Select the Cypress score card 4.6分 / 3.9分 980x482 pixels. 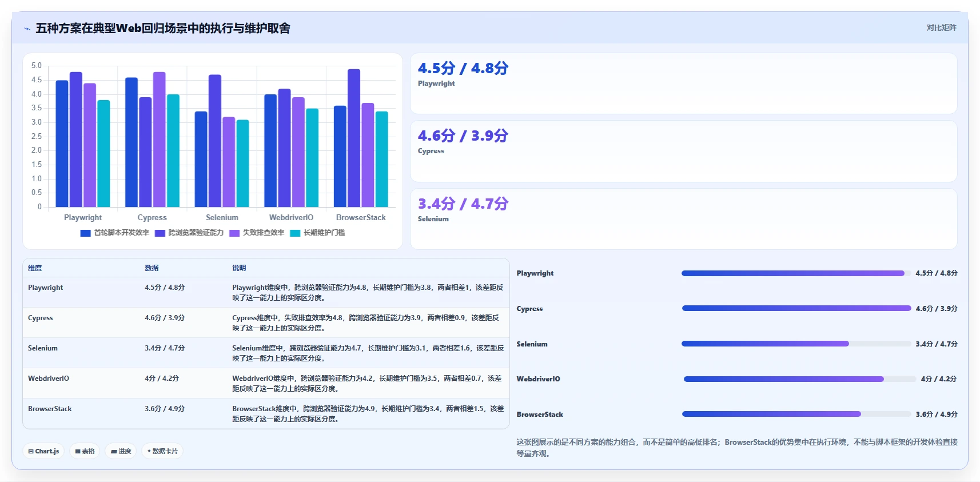coord(683,151)
